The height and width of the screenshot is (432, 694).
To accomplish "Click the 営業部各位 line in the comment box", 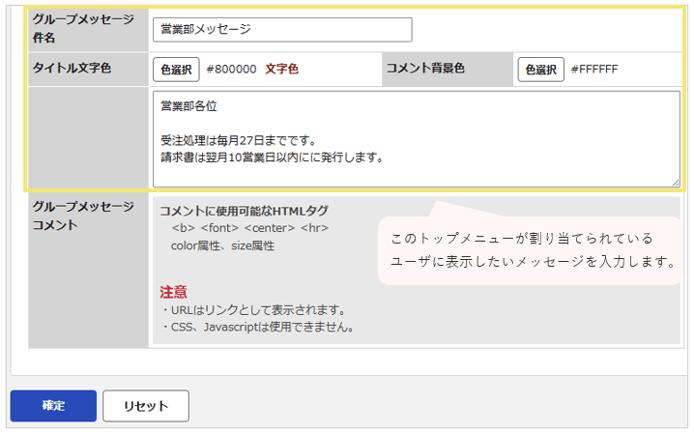I will (189, 106).
